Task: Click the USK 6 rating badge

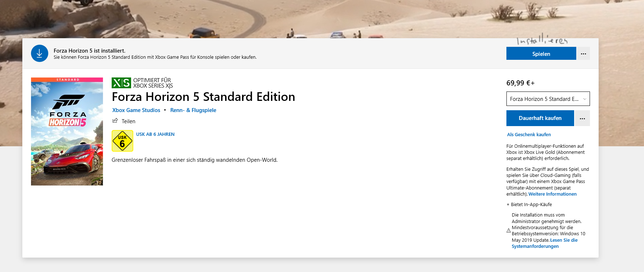Action: [x=122, y=141]
